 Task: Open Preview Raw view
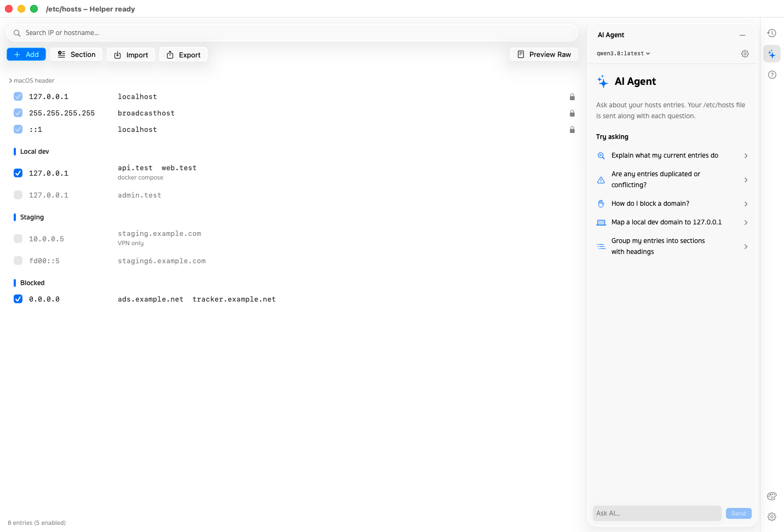tap(544, 55)
